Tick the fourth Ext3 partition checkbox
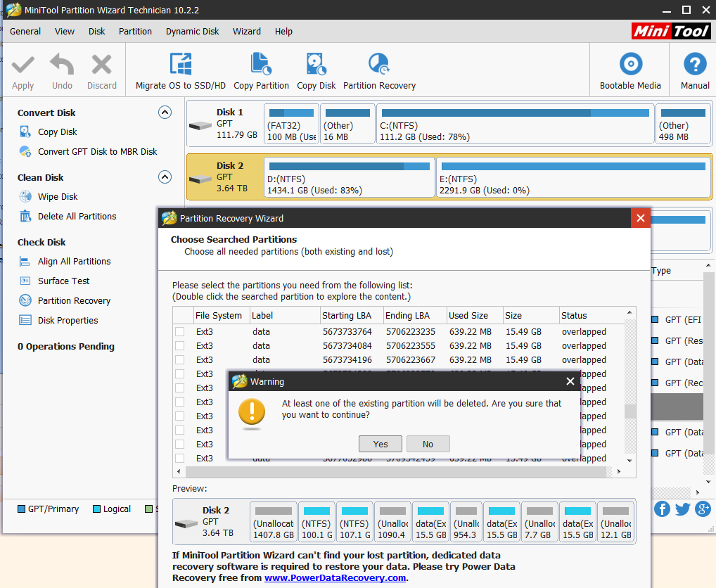 click(x=180, y=374)
